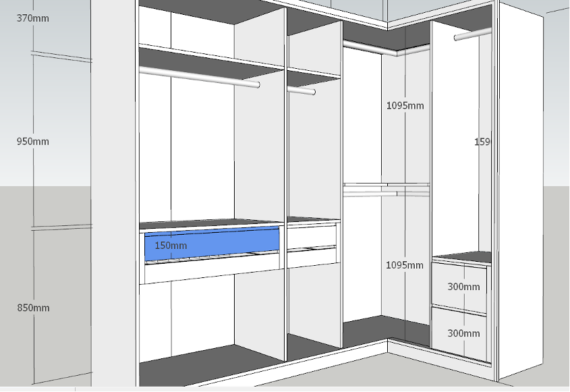This screenshot has width=570, height=392.
Task: Select the lower small drawer in second compartment
Action: tap(312, 258)
